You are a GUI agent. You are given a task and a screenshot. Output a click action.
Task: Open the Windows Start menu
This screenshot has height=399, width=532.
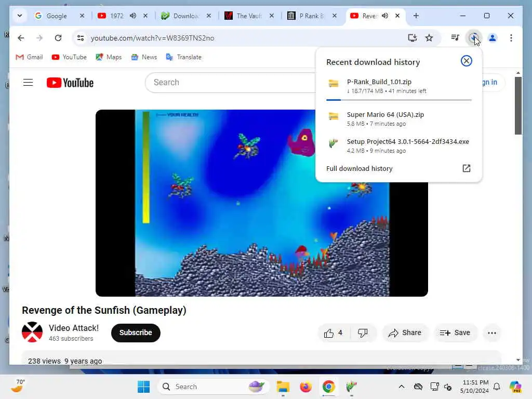click(x=143, y=387)
